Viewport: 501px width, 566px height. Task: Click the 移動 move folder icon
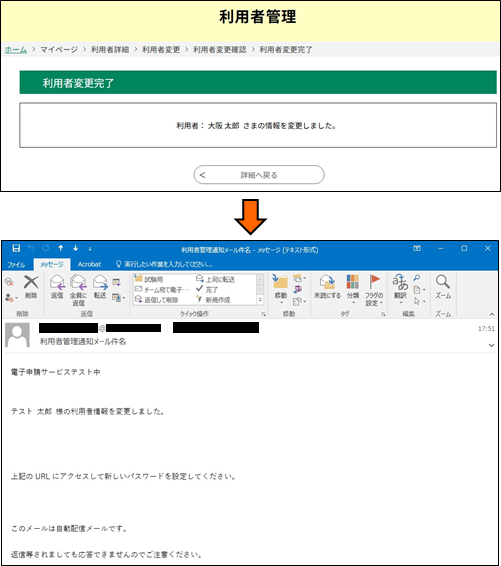(280, 282)
